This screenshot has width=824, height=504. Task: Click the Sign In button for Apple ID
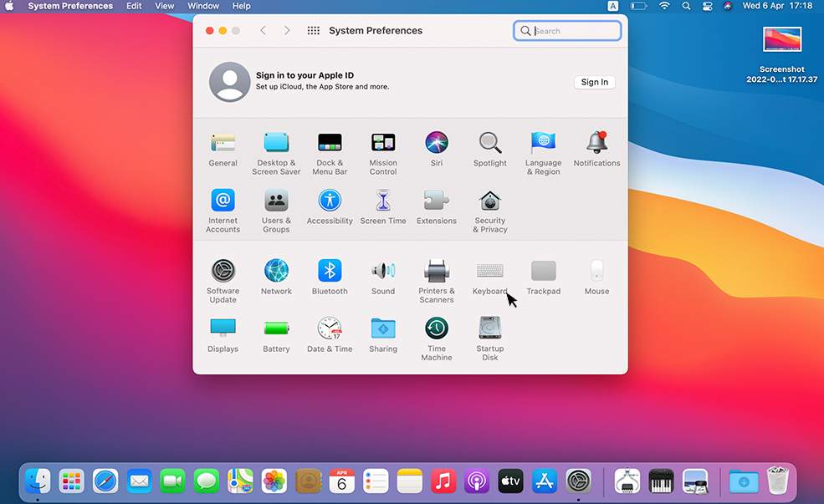tap(594, 82)
